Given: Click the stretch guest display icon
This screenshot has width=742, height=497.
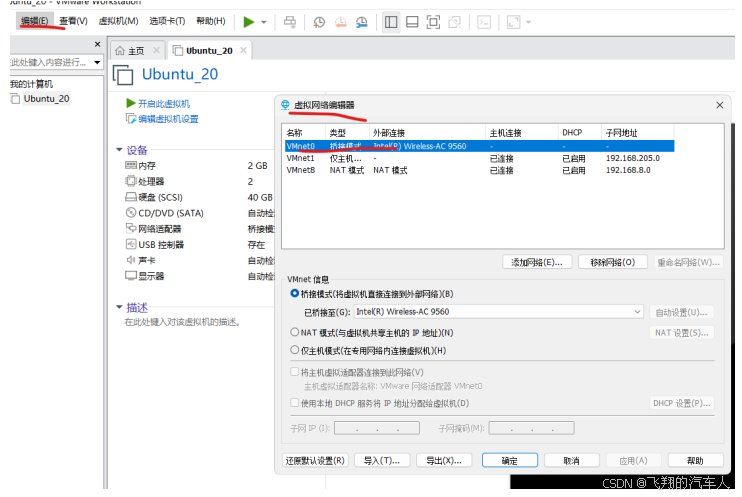Looking at the screenshot, I should pyautogui.click(x=513, y=22).
